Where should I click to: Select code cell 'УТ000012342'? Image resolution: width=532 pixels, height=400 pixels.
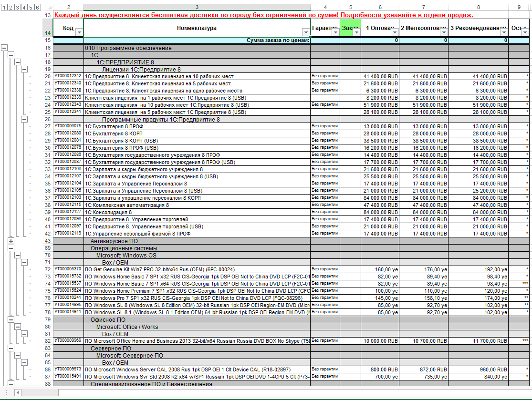[68, 76]
